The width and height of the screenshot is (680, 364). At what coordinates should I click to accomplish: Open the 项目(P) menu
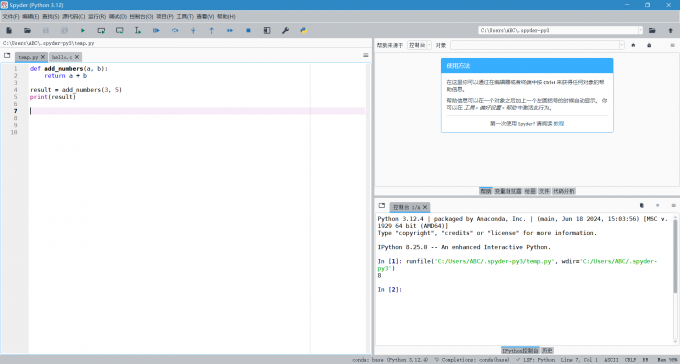pyautogui.click(x=164, y=16)
